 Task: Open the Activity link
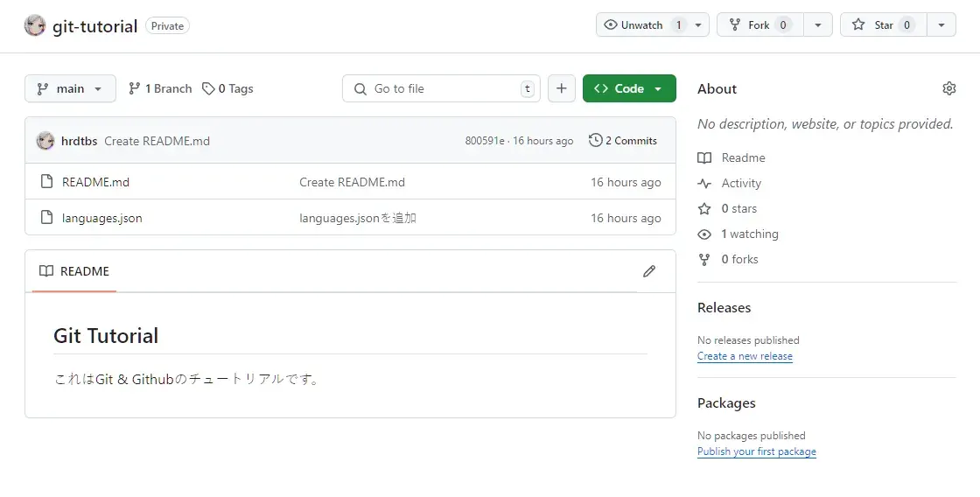click(730, 183)
